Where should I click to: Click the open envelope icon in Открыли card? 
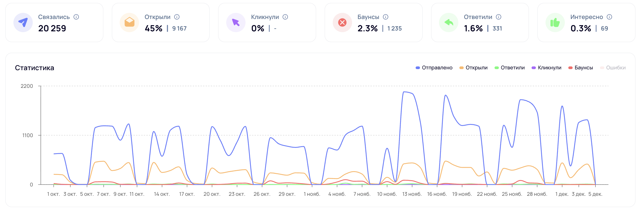coord(129,22)
